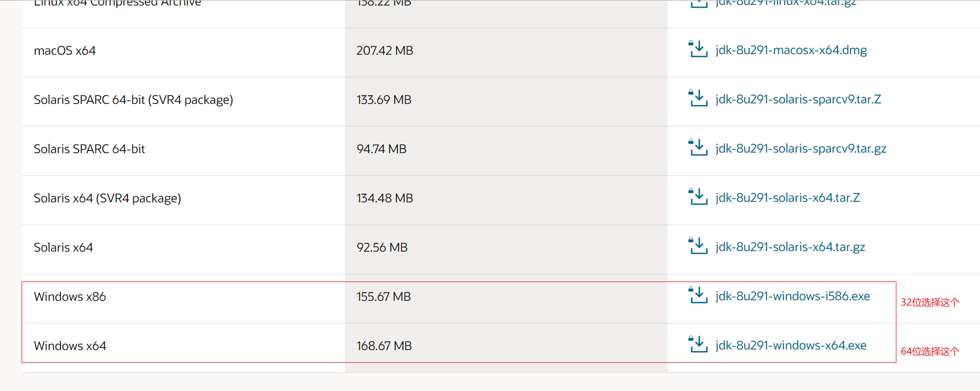Image resolution: width=980 pixels, height=391 pixels.
Task: Click download icon for macOS x64 dmg
Action: 698,49
